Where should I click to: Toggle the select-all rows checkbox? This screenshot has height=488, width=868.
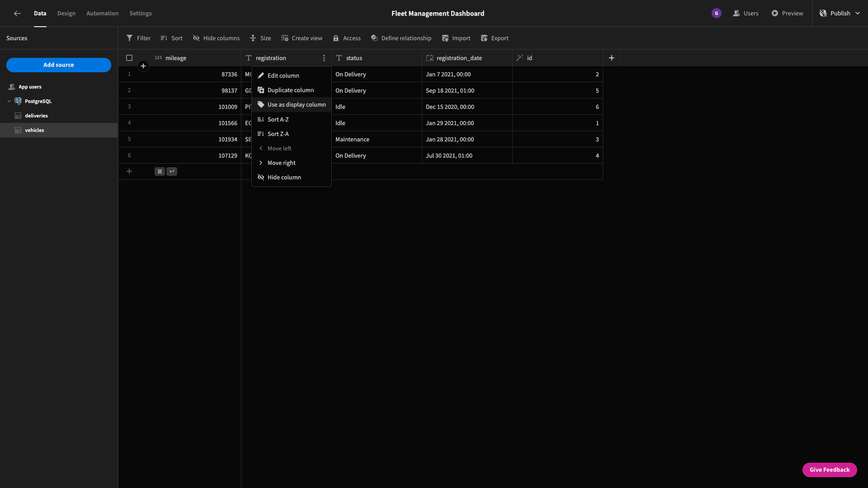point(129,58)
